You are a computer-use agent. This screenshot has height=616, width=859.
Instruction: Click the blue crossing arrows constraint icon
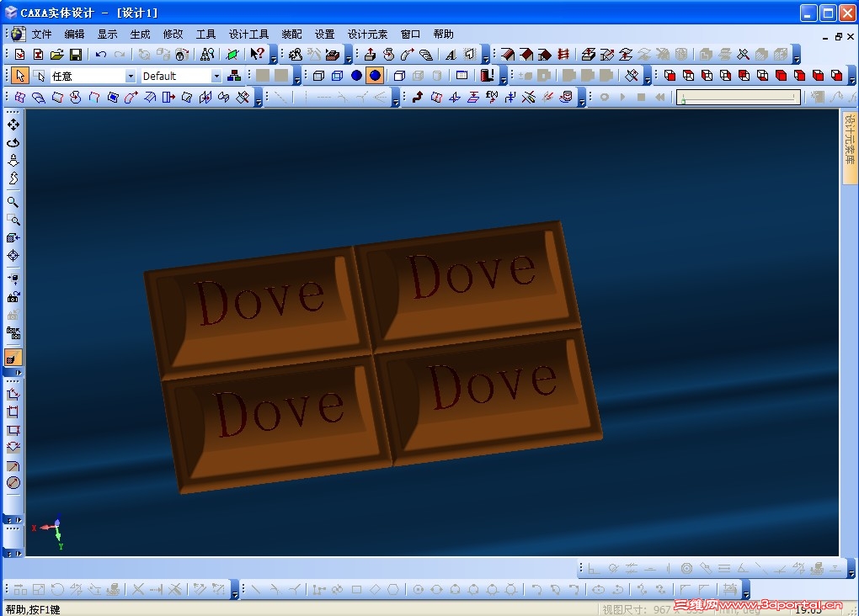coord(510,98)
